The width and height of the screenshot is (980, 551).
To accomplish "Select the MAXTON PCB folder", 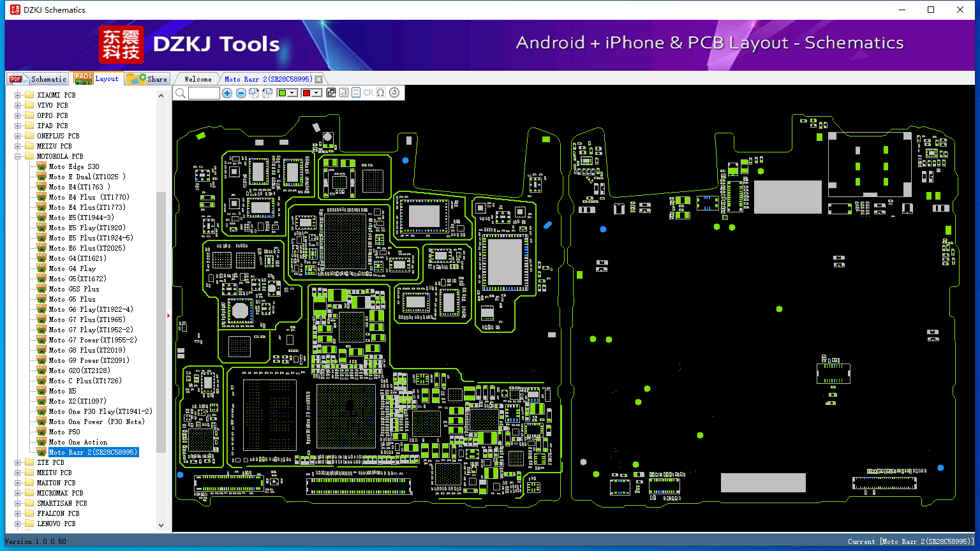I will click(56, 483).
